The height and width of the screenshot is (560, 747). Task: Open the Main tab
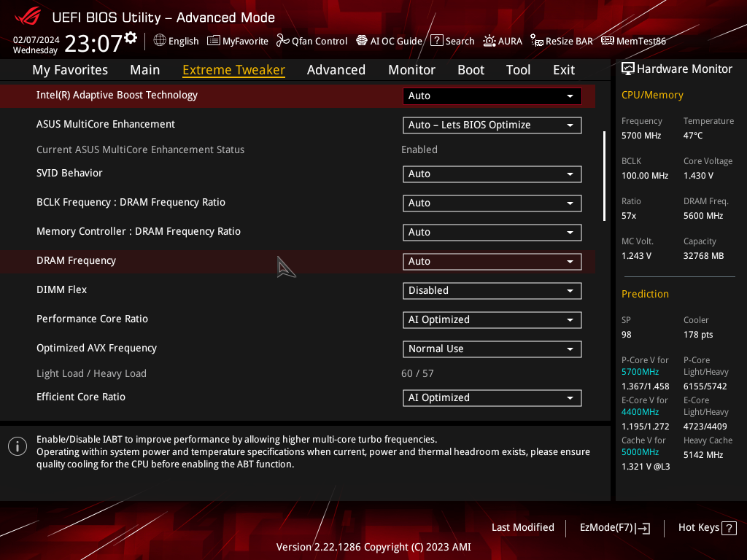pos(145,70)
